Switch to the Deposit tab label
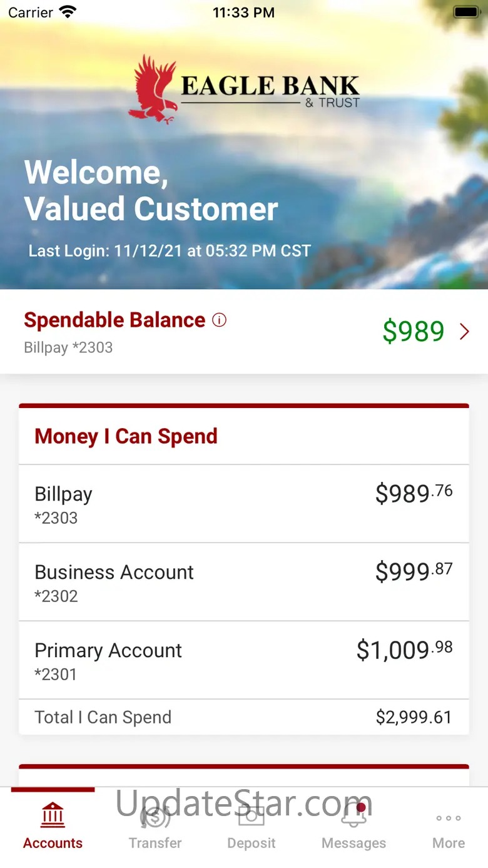The height and width of the screenshot is (868, 488). coord(252,843)
